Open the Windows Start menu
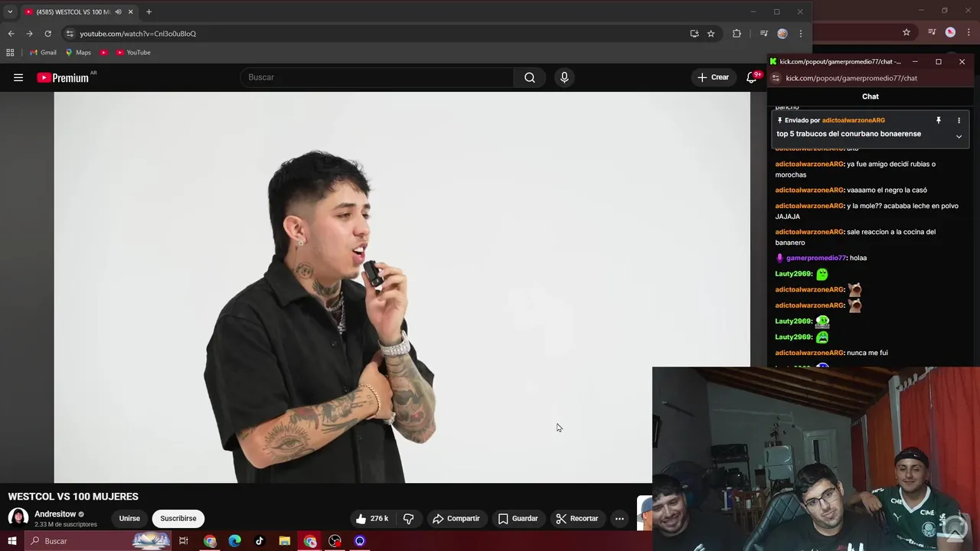The image size is (980, 551). tap(11, 541)
